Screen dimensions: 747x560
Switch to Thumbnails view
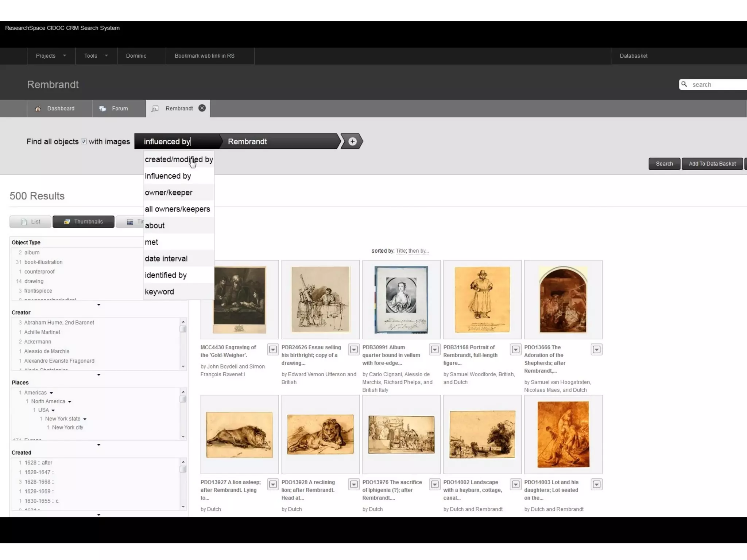tap(84, 222)
